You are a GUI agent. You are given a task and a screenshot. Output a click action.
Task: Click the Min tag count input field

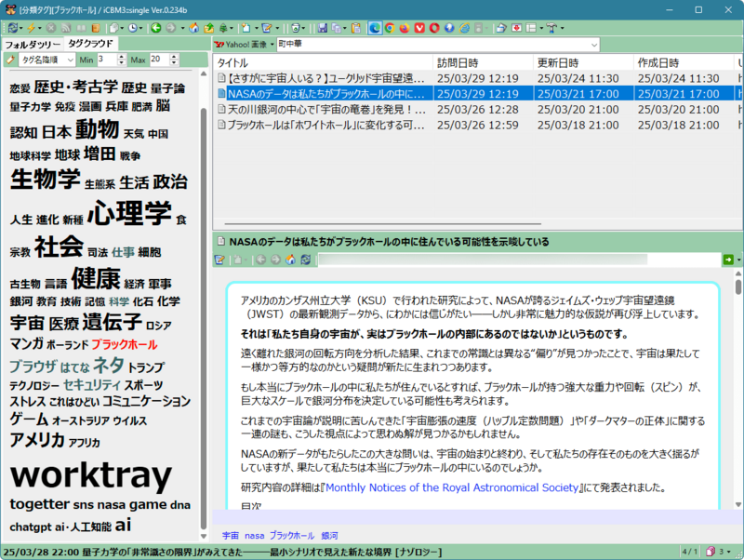coord(107,60)
